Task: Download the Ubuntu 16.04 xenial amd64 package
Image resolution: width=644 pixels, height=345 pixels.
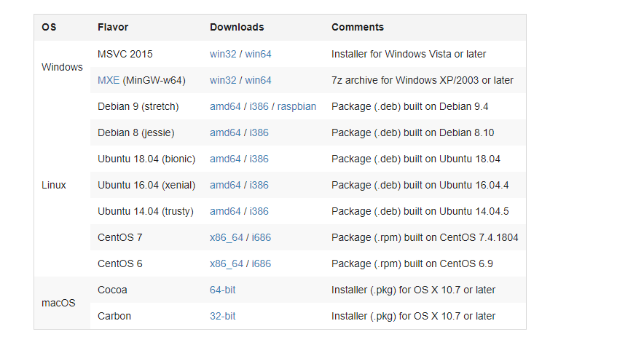Action: click(225, 185)
